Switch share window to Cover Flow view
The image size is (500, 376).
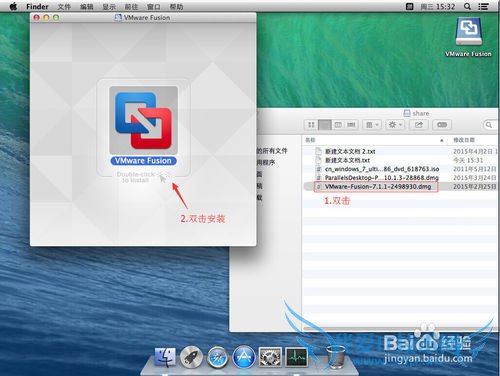tap(351, 125)
